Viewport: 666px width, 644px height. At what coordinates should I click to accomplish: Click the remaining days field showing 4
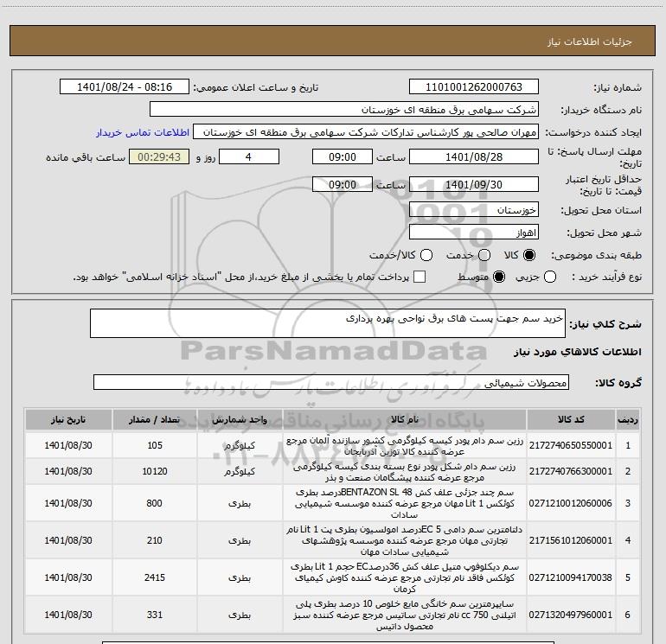[x=249, y=156]
